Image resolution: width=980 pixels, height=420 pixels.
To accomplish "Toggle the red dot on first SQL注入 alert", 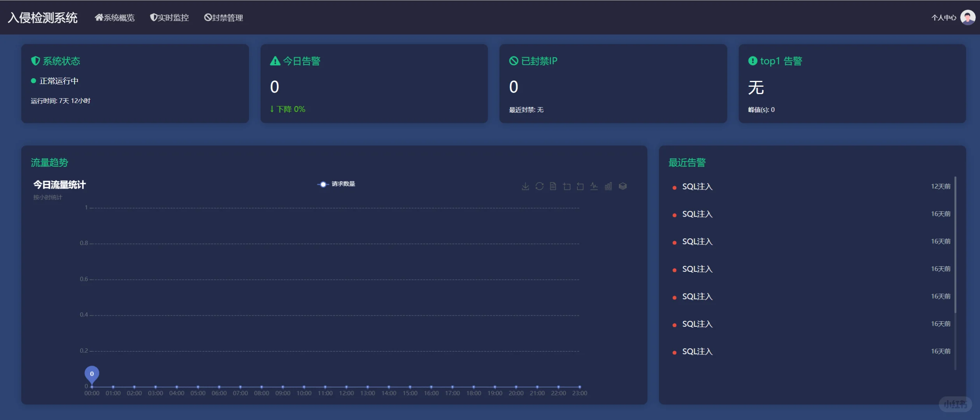I will click(674, 187).
